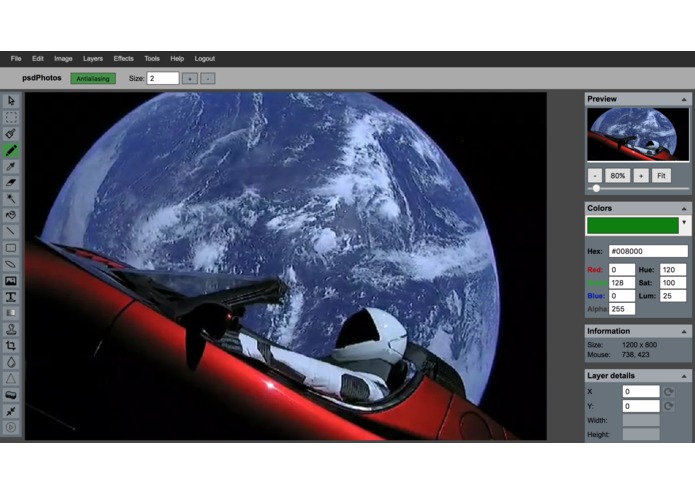This screenshot has width=695, height=494.
Task: Activate the green-highlighted Pencil tool
Action: click(x=11, y=150)
